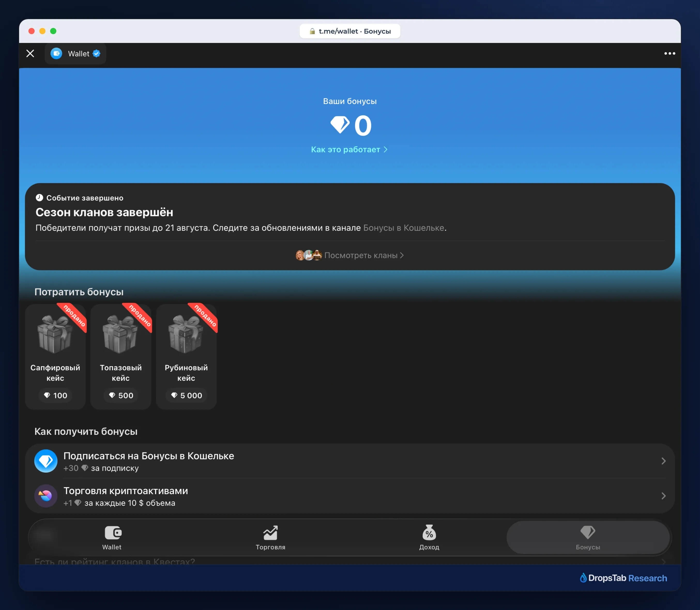Click the lock icon in address bar
The width and height of the screenshot is (700, 610).
pyautogui.click(x=312, y=31)
